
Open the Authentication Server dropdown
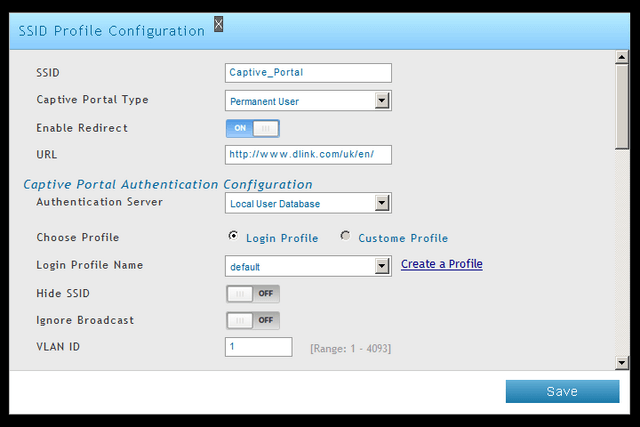pos(308,203)
